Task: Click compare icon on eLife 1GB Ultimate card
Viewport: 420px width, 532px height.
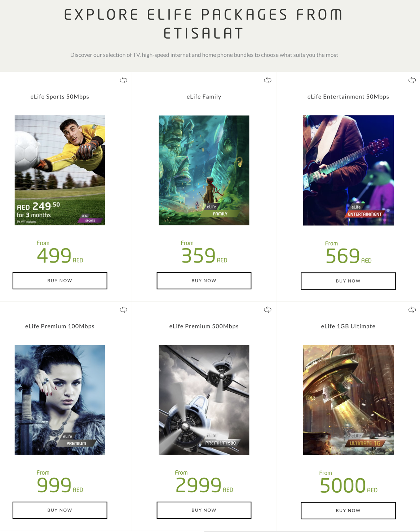Action: [412, 310]
